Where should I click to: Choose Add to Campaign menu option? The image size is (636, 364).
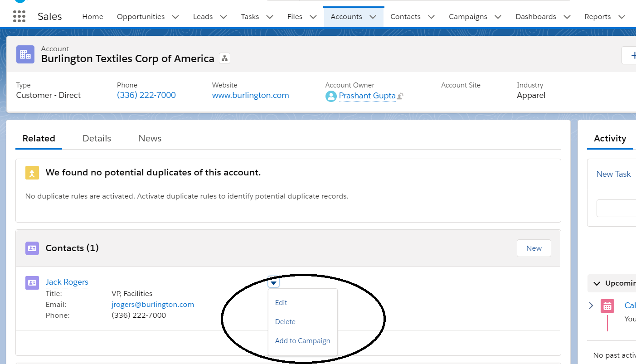(x=302, y=341)
